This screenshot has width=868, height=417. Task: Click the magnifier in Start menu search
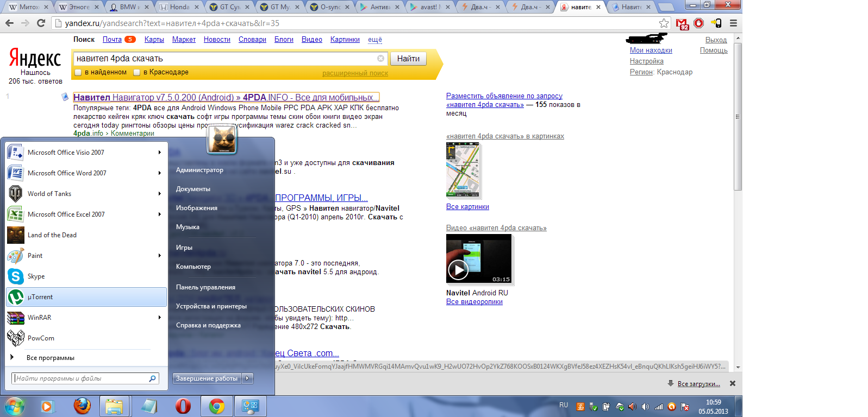152,378
